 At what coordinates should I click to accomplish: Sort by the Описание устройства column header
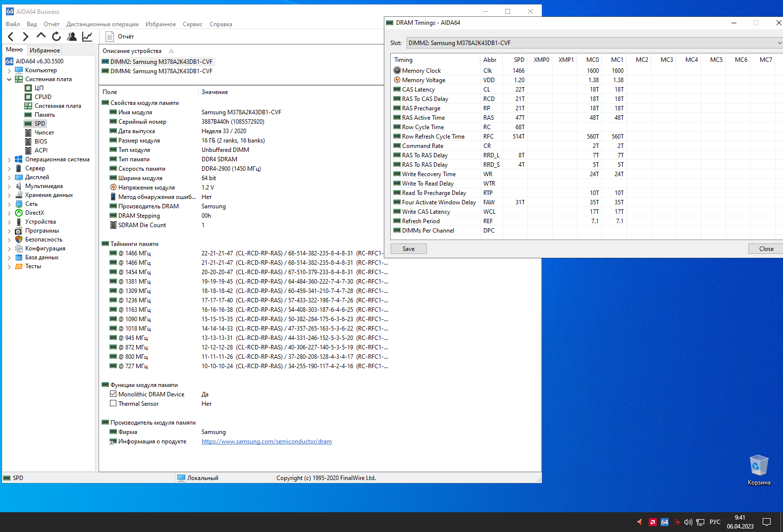click(x=132, y=51)
